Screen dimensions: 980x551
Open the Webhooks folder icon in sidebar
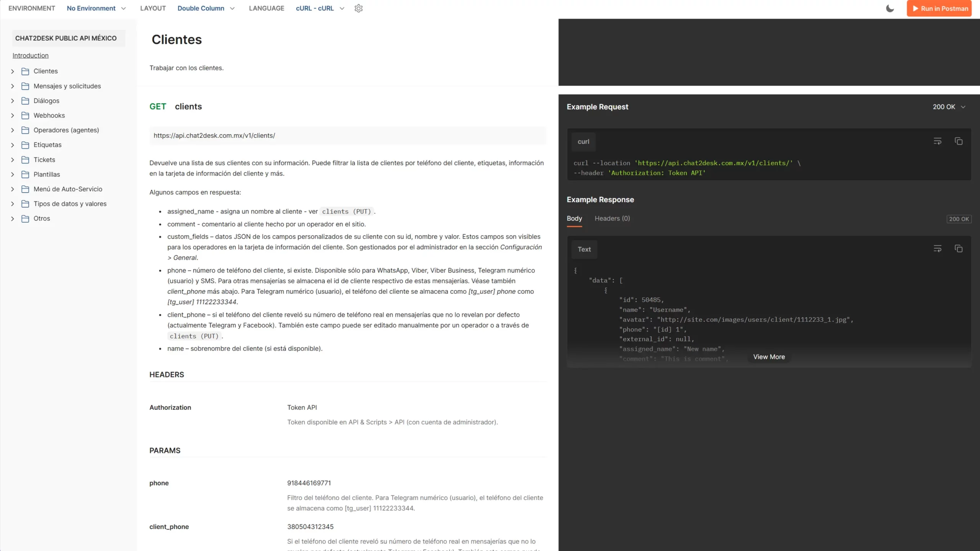pos(25,115)
